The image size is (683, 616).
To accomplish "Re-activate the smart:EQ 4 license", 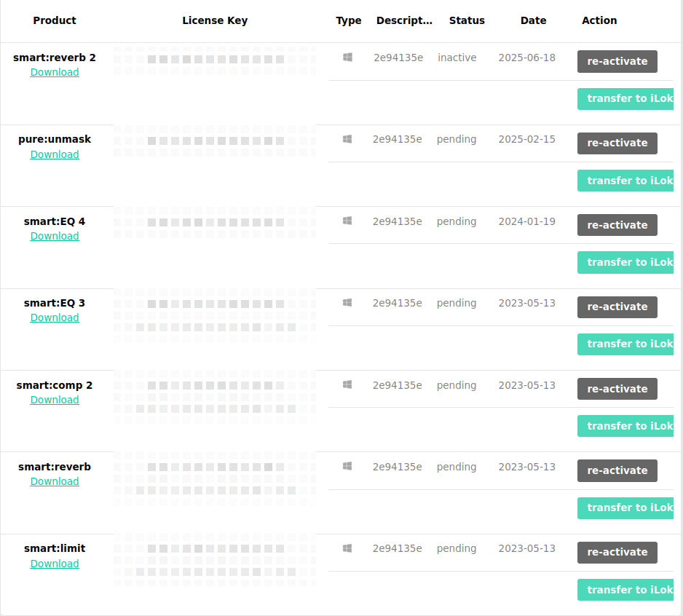I will [617, 225].
